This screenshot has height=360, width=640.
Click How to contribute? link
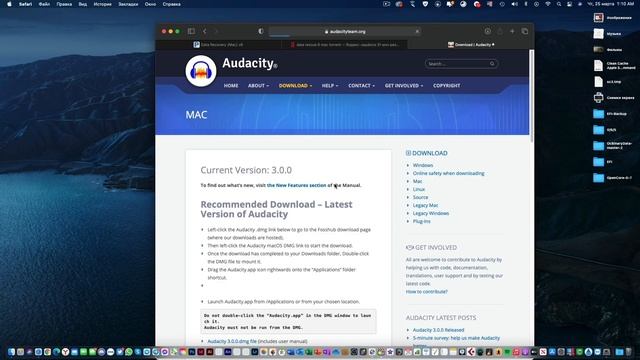427,291
